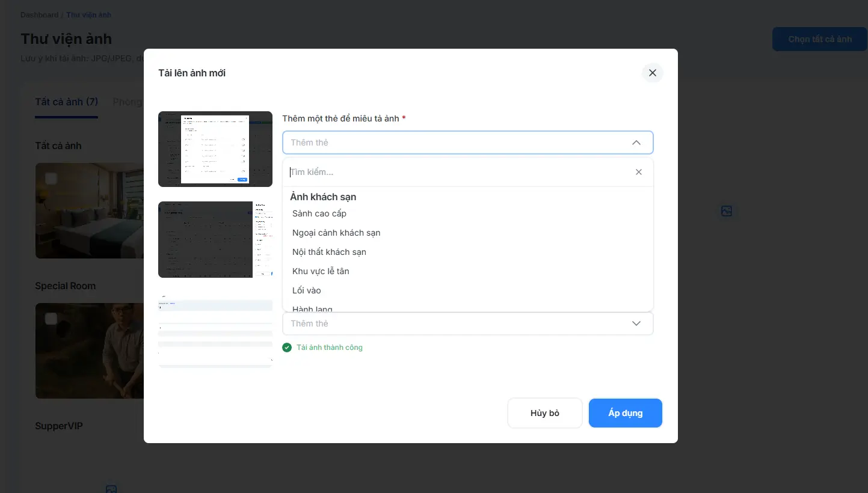The height and width of the screenshot is (493, 868).
Task: Clear the tag search field
Action: click(x=638, y=172)
